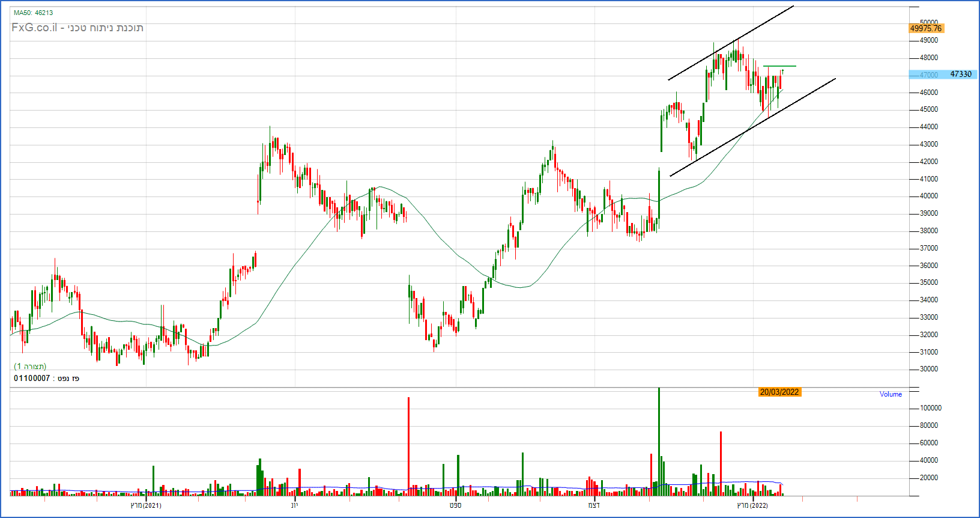Select the lower channel trendline
This screenshot has height=518, width=980.
(x=752, y=127)
